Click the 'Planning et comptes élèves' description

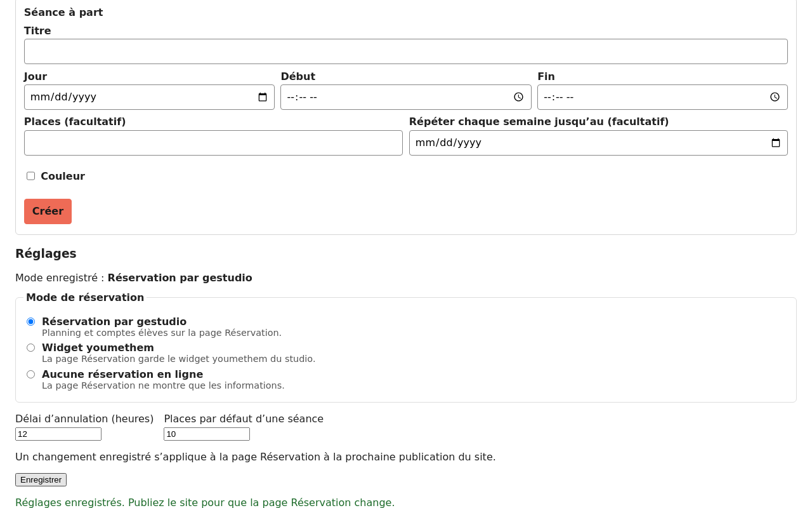point(162,333)
